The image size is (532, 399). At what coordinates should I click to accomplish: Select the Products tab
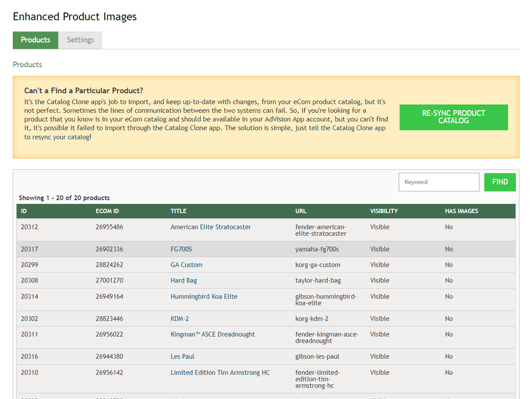(36, 40)
